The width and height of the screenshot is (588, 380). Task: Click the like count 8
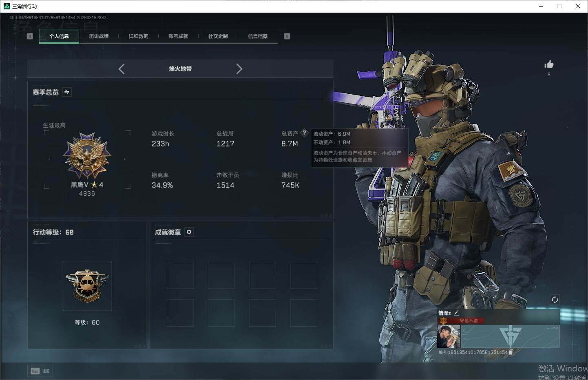click(x=549, y=75)
